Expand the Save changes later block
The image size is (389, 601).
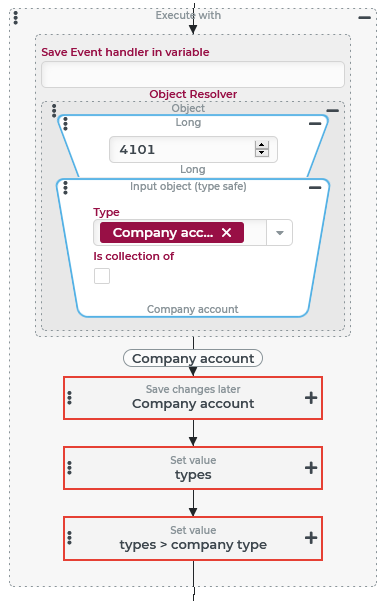(x=311, y=398)
